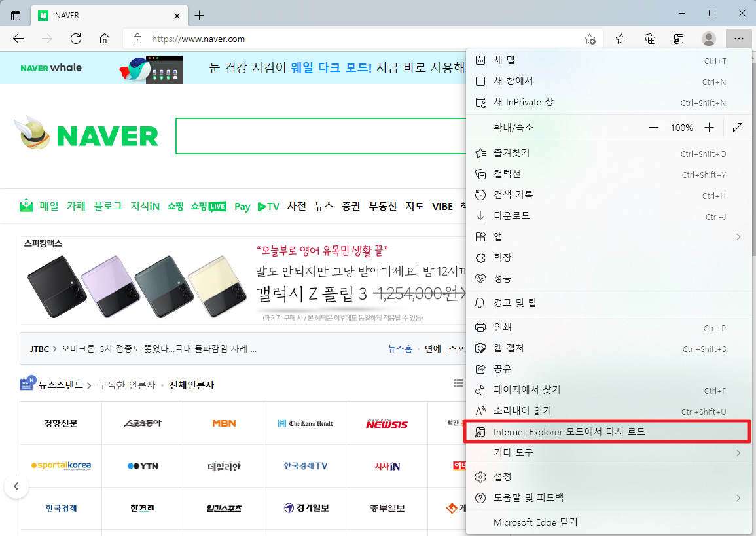
Task: Close the NAVER tab
Action: [177, 16]
